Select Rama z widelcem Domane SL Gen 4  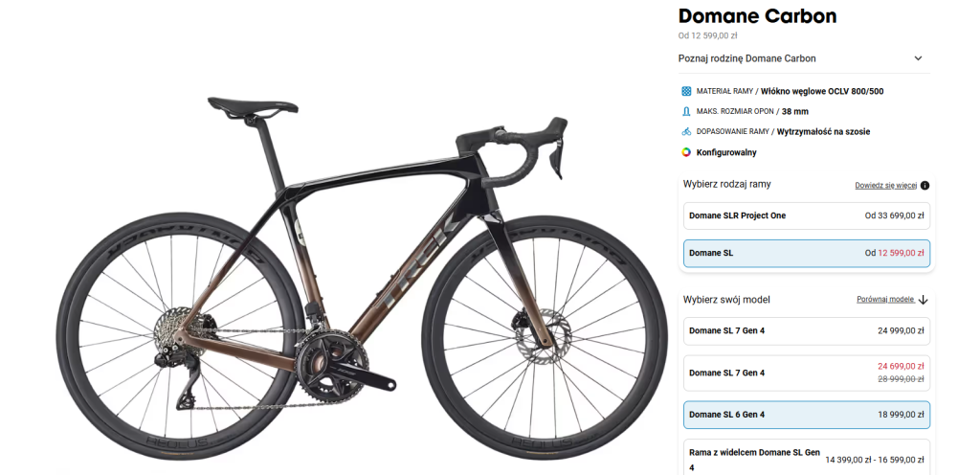point(806,458)
